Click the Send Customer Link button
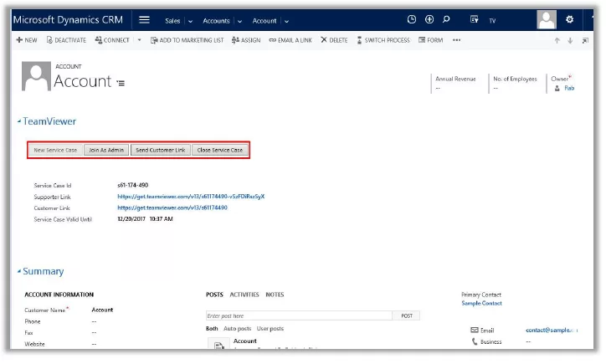The image size is (606, 364). (x=161, y=150)
